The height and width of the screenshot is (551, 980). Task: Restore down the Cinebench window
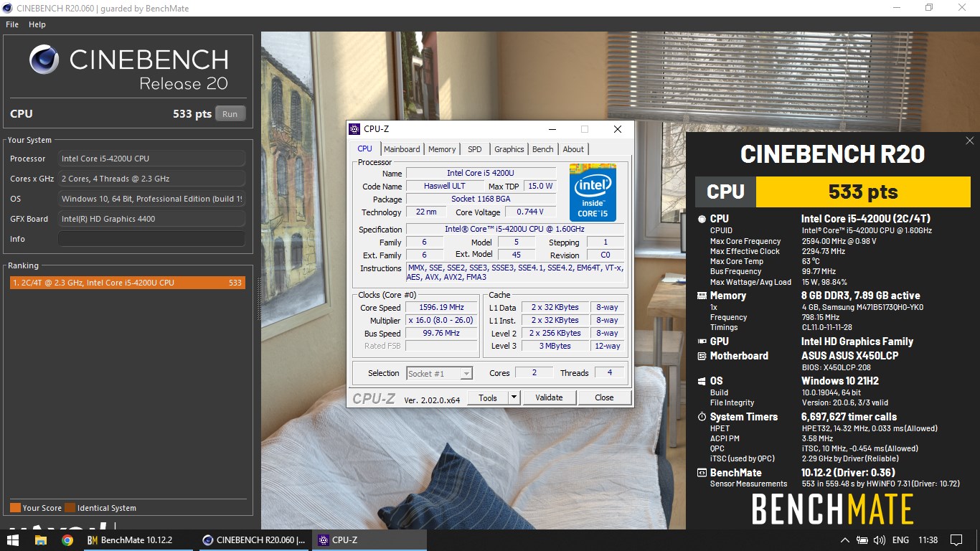click(929, 8)
